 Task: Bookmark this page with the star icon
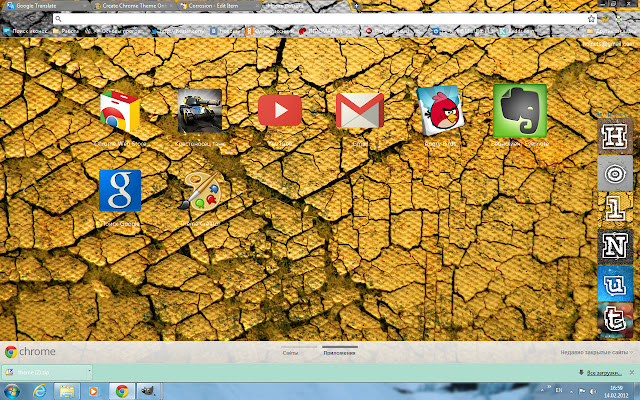coord(591,19)
